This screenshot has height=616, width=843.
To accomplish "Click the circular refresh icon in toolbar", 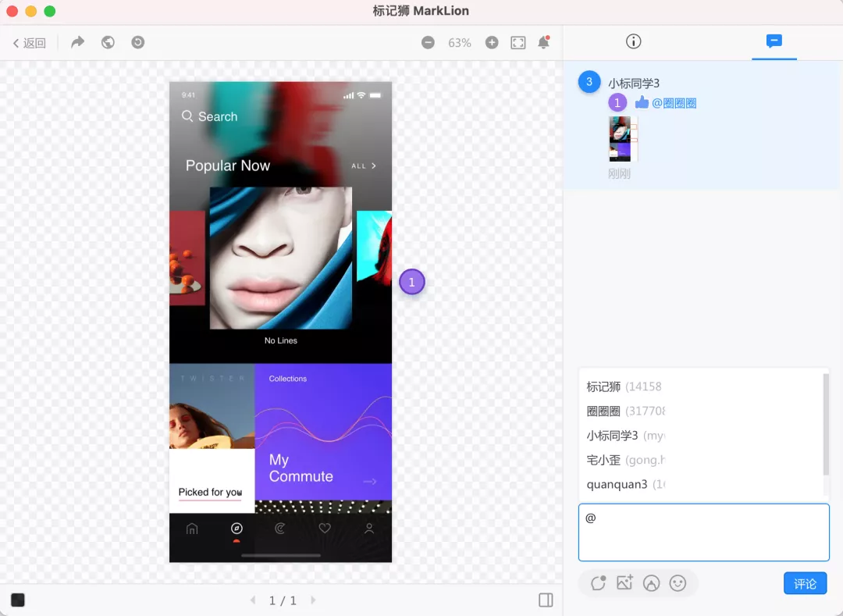I will 137,43.
